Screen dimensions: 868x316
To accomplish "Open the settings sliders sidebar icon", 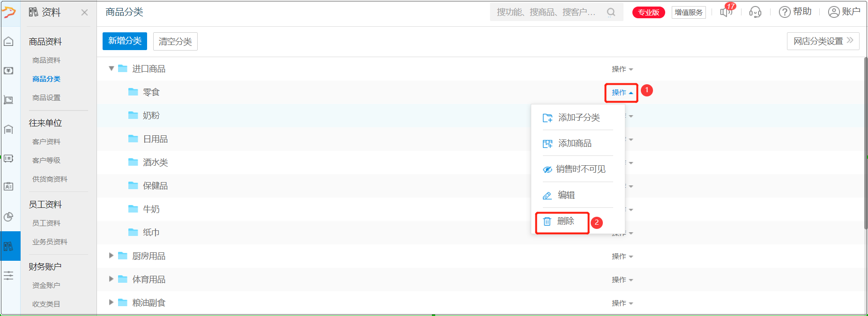I will point(8,276).
